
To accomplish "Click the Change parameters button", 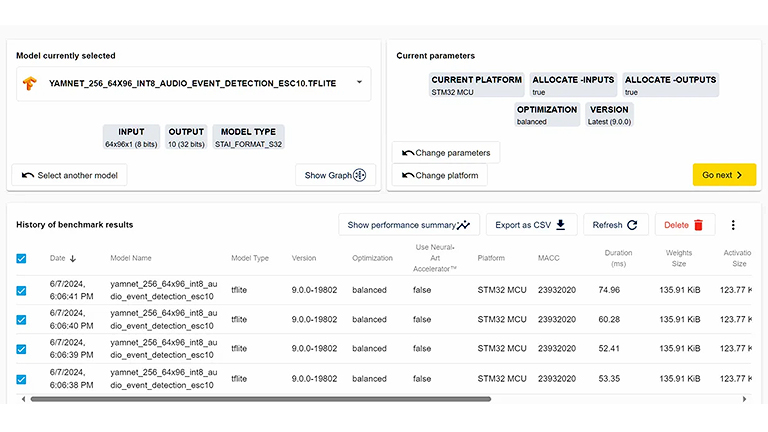I will click(x=446, y=153).
